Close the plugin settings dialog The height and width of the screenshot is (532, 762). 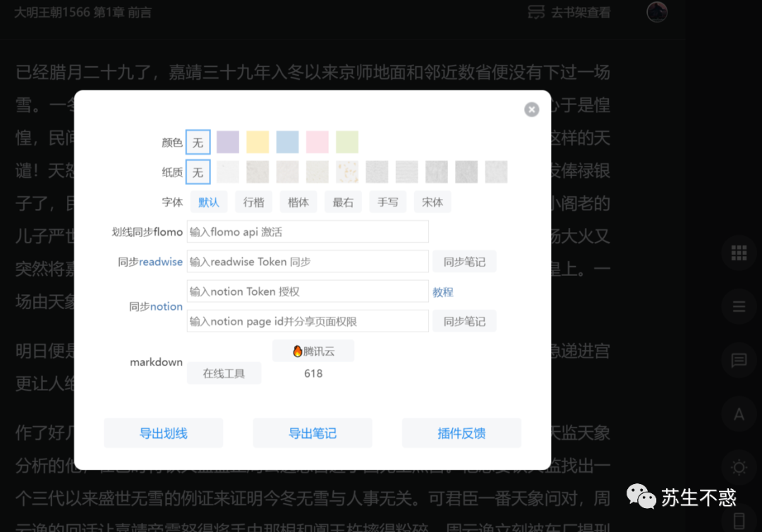532,109
